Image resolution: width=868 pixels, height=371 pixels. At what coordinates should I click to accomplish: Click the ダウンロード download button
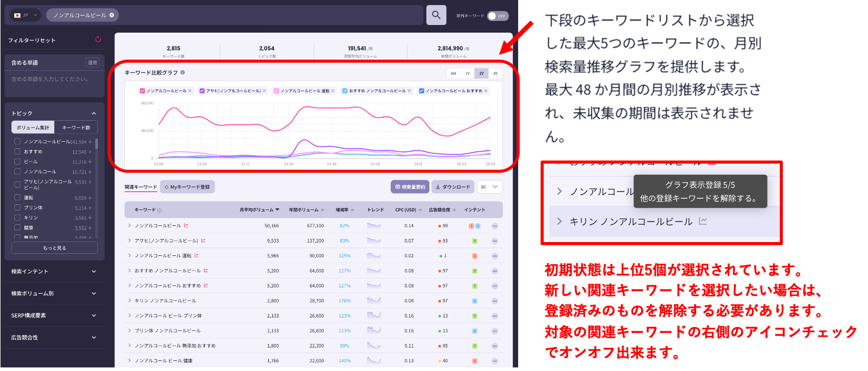[x=452, y=187]
